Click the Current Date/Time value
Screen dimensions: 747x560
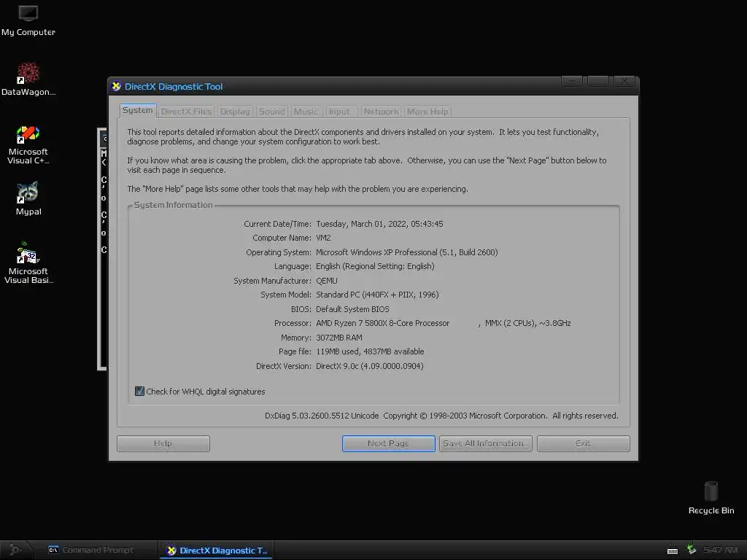tap(379, 224)
